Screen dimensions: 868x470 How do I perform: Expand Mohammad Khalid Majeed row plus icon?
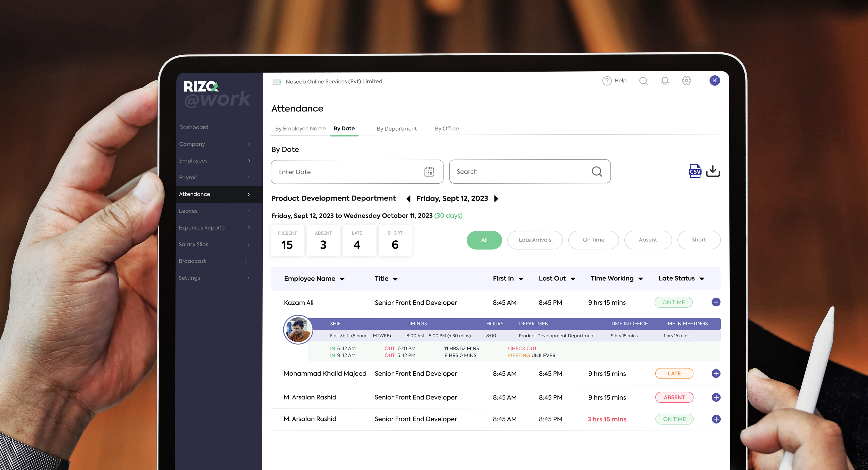[716, 373]
